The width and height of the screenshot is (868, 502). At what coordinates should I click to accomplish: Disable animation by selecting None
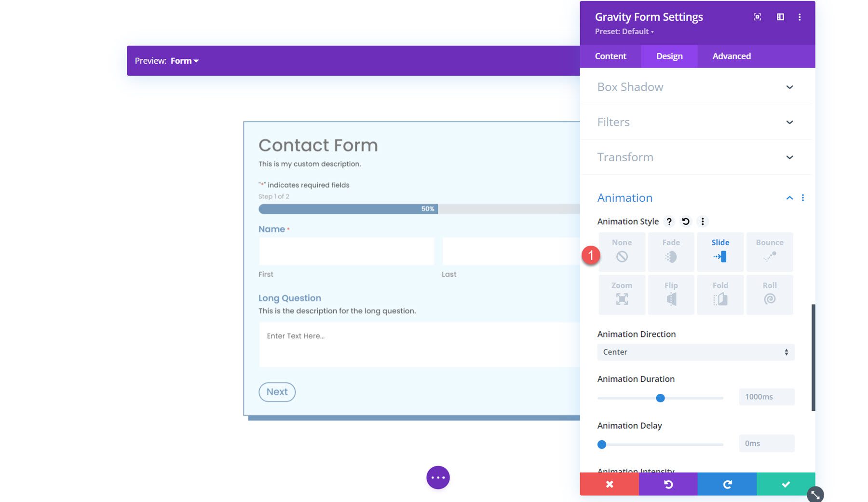tap(622, 251)
